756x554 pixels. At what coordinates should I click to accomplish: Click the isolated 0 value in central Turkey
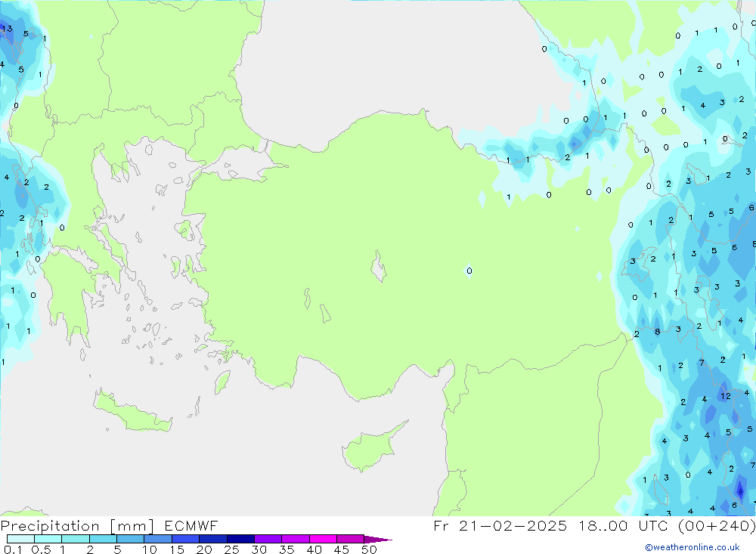click(x=469, y=271)
